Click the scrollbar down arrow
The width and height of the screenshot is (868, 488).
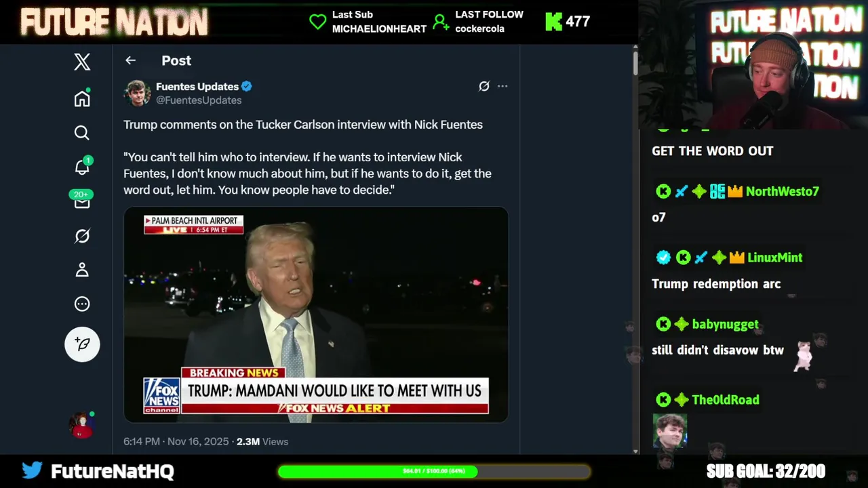click(x=635, y=451)
